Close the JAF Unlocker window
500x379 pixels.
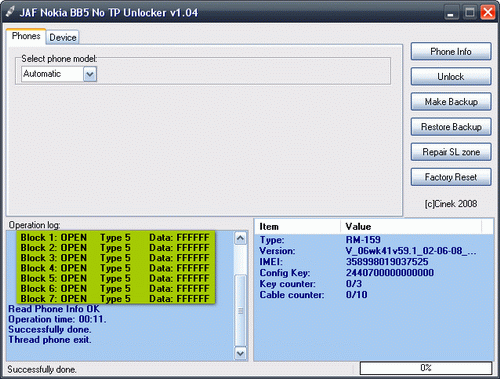488,13
